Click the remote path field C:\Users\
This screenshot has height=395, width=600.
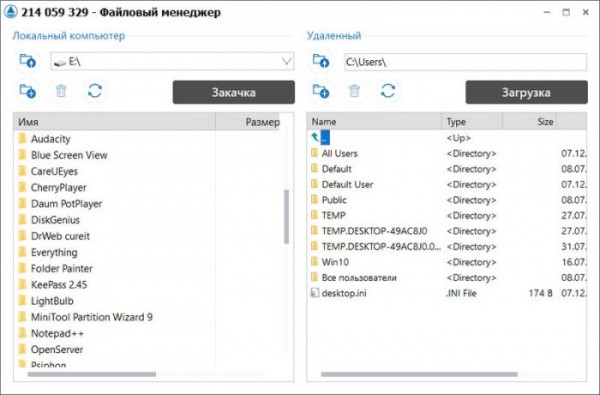point(465,62)
